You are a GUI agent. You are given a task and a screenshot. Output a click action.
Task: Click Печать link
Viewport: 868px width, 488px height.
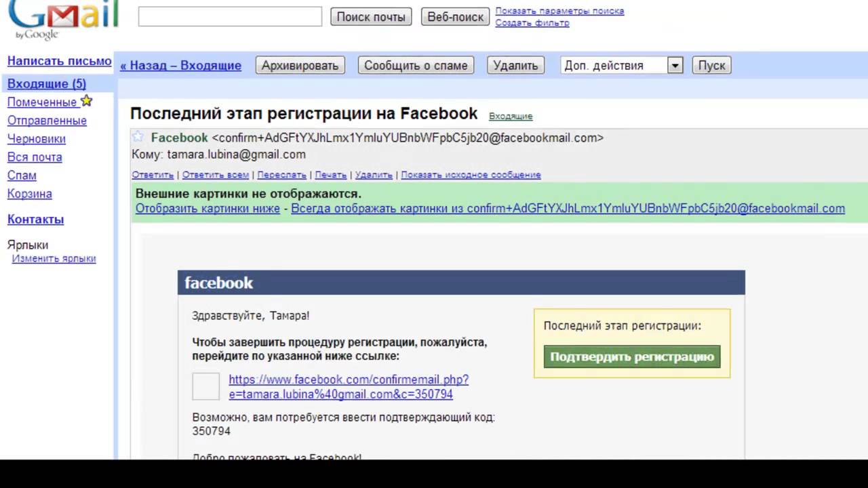tap(331, 175)
